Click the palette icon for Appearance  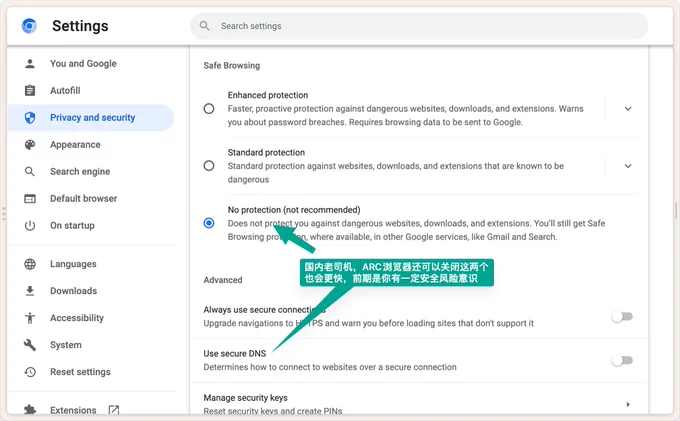tap(30, 145)
